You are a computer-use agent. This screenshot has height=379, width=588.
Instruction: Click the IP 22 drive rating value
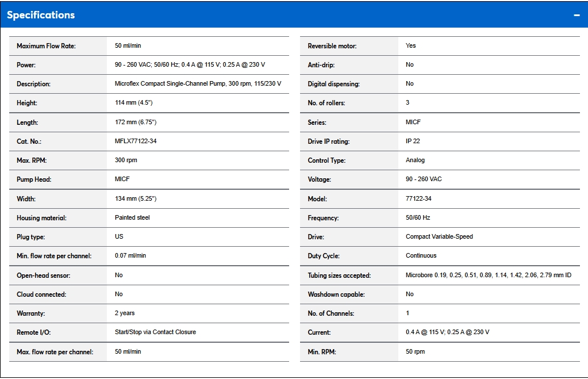[x=413, y=141]
